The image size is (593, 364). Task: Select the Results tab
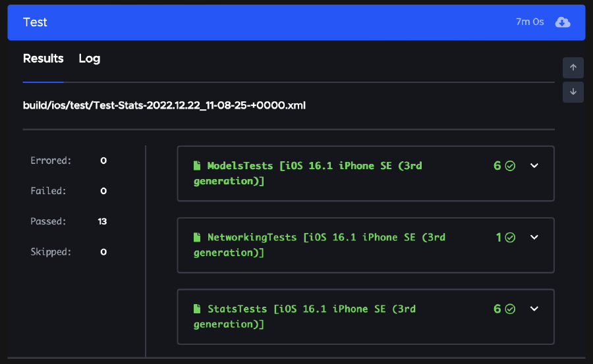(x=43, y=59)
